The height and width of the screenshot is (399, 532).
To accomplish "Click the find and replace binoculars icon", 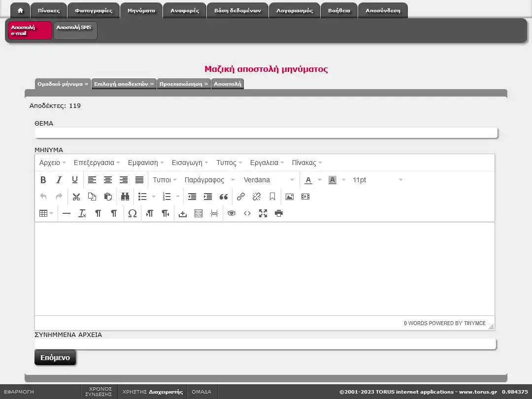I will point(125,197).
